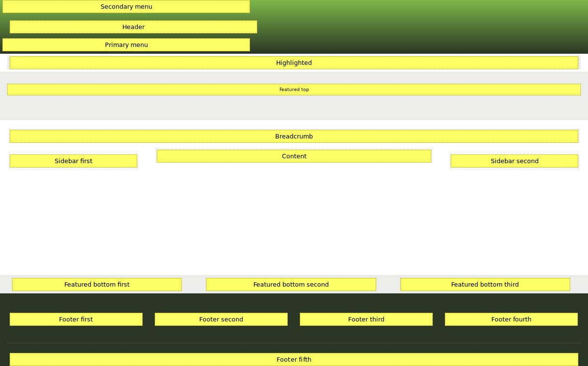Select the Featured bottom first region

pyautogui.click(x=97, y=285)
